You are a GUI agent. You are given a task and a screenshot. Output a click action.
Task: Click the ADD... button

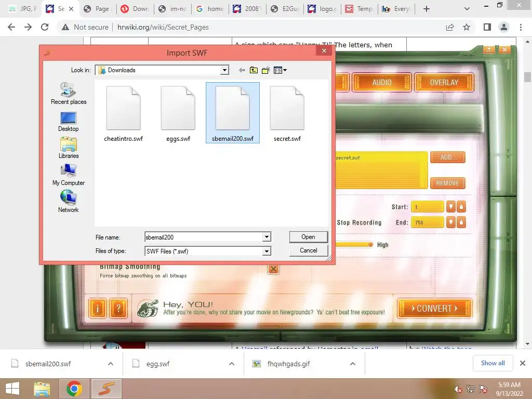(448, 157)
